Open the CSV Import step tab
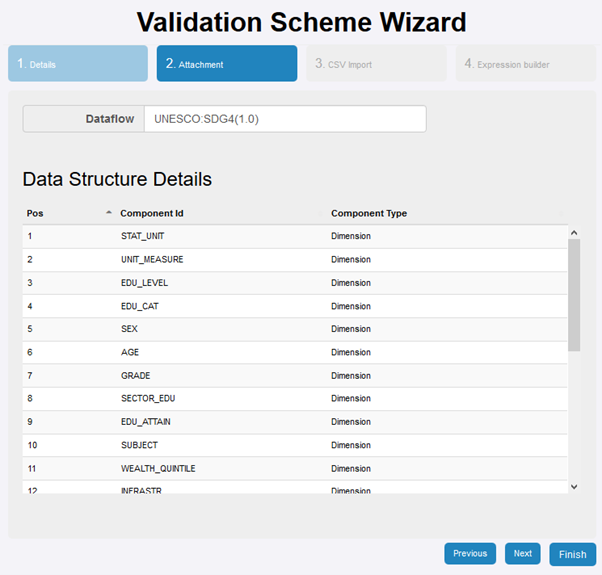Viewport: 602px width, 575px height. coord(376,64)
